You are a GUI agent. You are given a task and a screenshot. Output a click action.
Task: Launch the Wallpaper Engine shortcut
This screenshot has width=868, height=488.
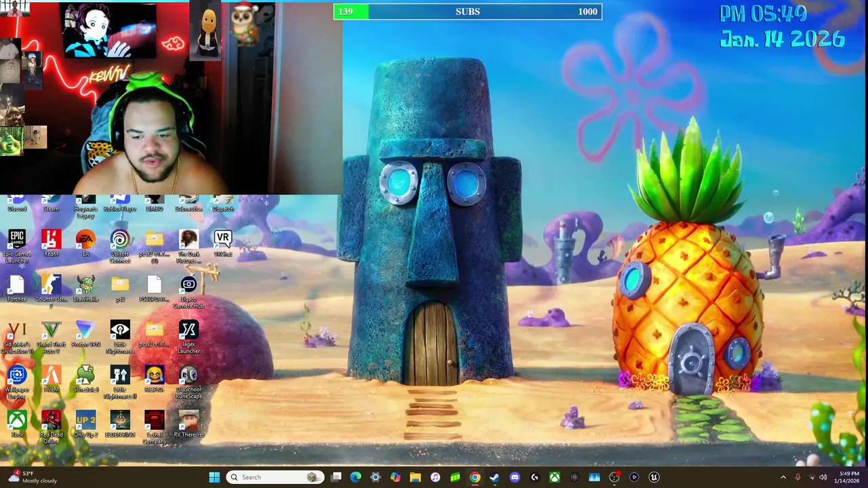(17, 382)
